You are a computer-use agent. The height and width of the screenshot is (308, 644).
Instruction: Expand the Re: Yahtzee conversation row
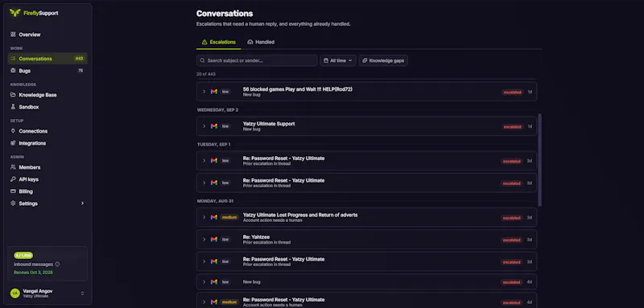point(204,239)
